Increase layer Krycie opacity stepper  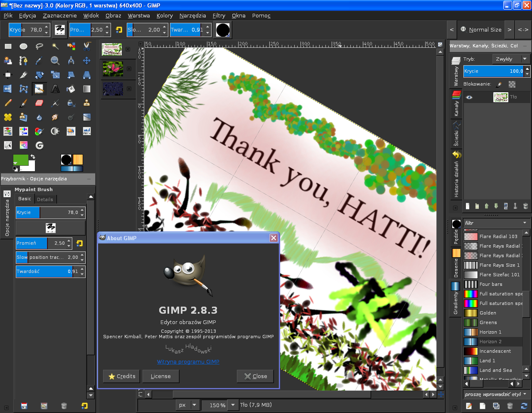click(x=527, y=69)
